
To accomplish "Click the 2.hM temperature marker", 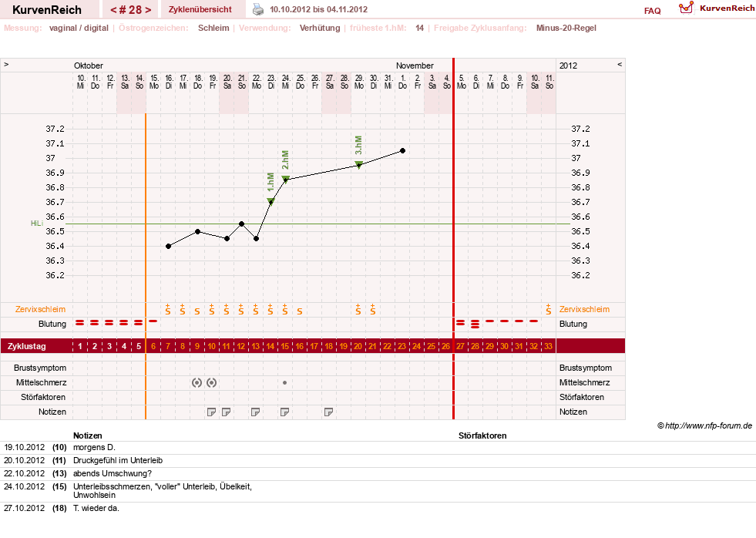I will click(x=285, y=180).
